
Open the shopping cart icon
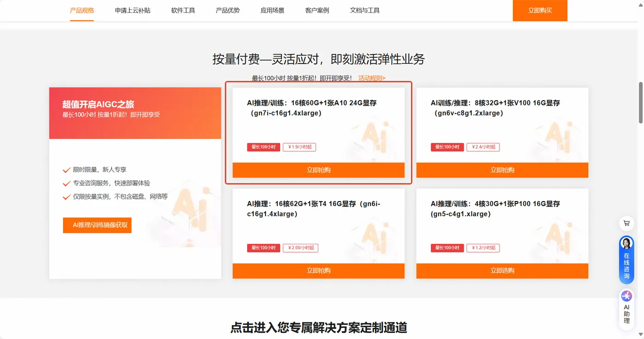(x=626, y=224)
